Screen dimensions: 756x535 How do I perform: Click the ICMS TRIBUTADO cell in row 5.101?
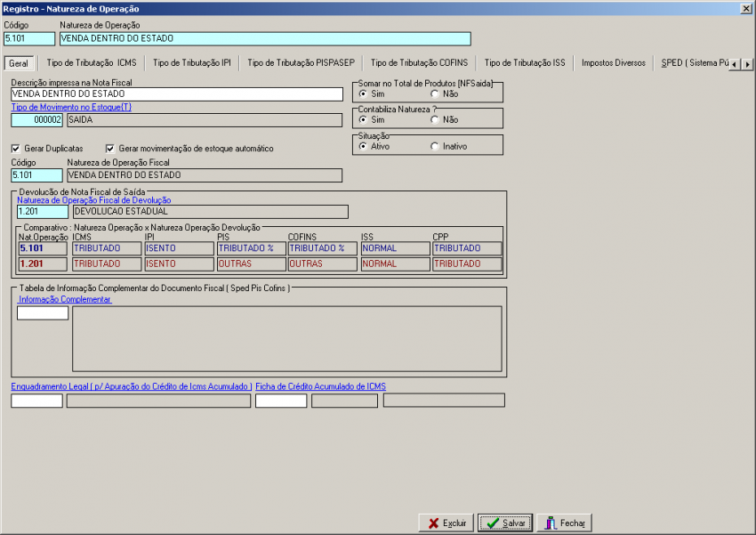tap(107, 248)
